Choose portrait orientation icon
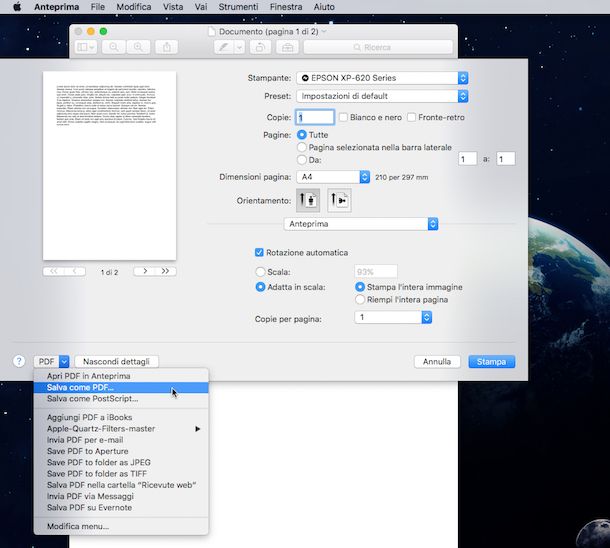Image resolution: width=610 pixels, height=548 pixels. 308,200
